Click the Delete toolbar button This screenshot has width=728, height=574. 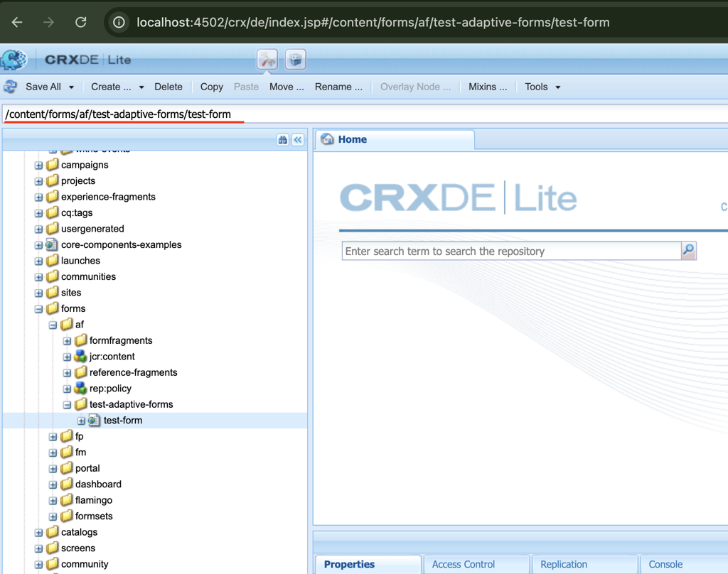[168, 87]
